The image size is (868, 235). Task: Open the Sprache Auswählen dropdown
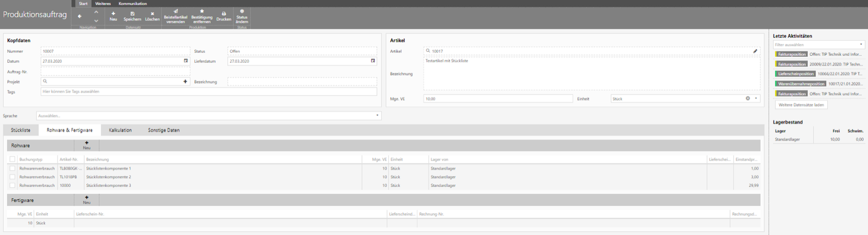coord(209,116)
